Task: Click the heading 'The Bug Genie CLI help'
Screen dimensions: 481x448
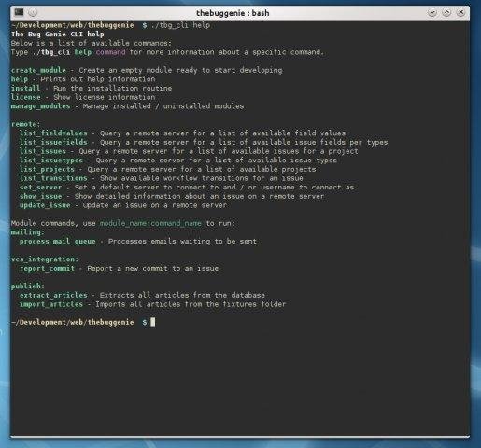Action: (58, 35)
